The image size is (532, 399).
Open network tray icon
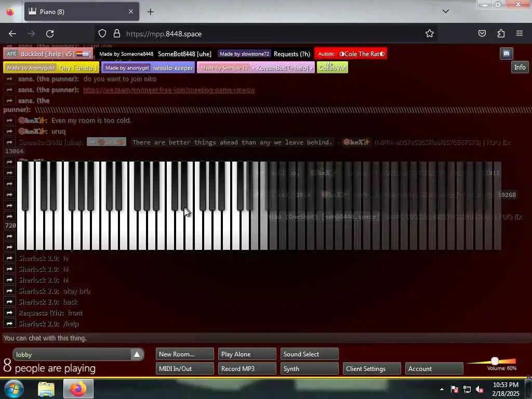coord(467,390)
